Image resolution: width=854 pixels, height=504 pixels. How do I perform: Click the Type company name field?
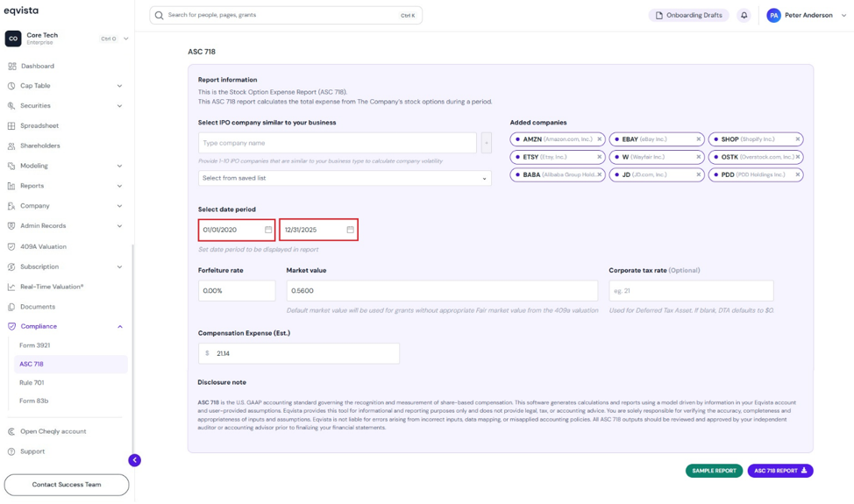click(x=338, y=143)
